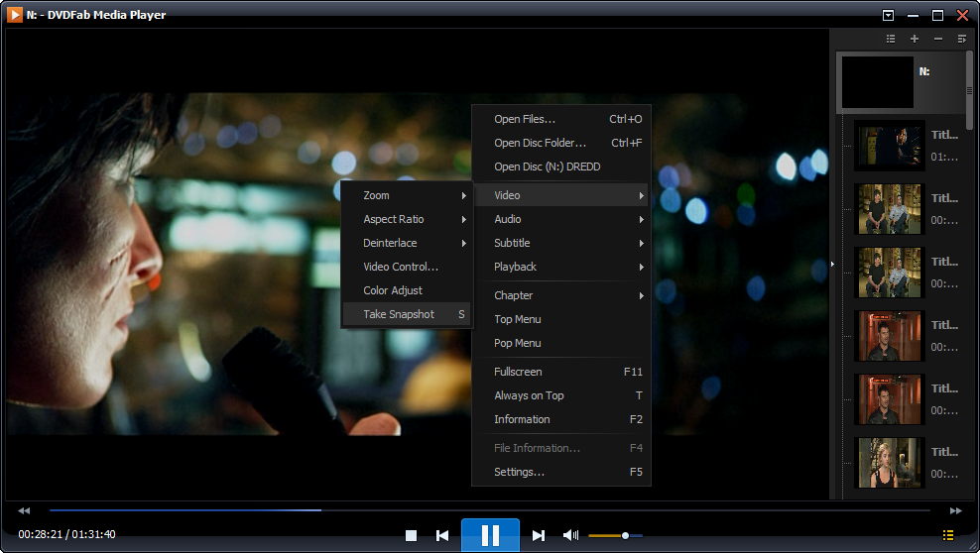The height and width of the screenshot is (553, 980).
Task: Click the playlist list view icon
Action: click(x=891, y=39)
